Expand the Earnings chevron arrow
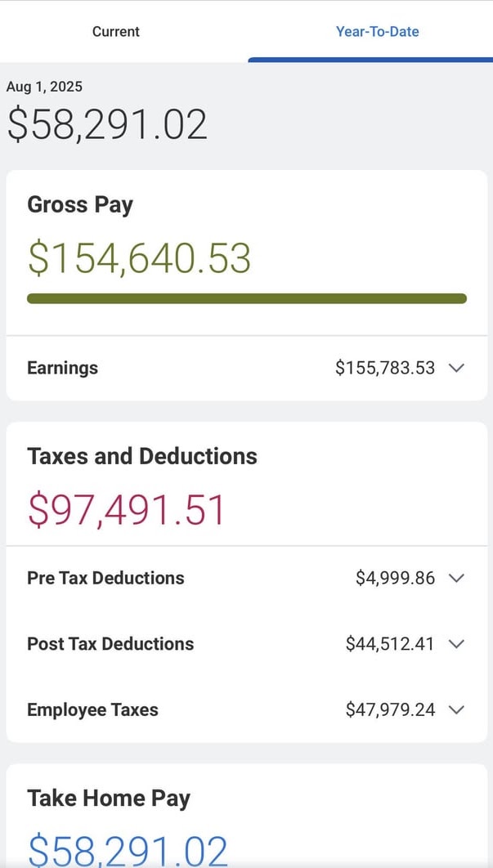This screenshot has width=493, height=868. pos(456,368)
